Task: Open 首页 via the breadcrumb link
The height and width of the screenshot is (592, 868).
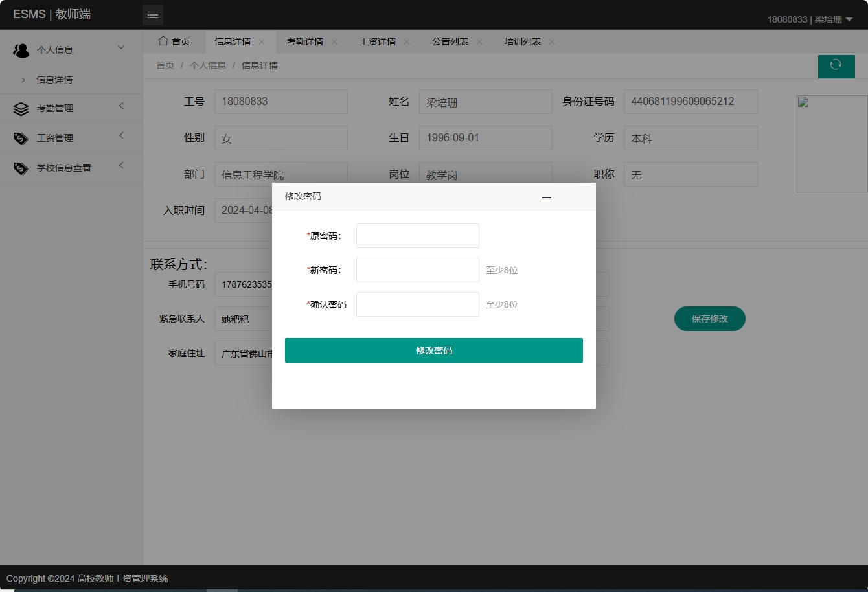Action: pyautogui.click(x=165, y=65)
